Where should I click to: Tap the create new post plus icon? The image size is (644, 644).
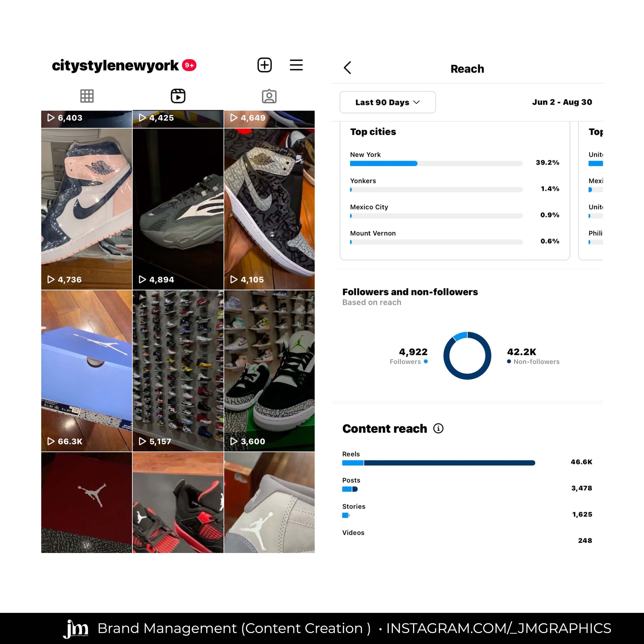[264, 65]
